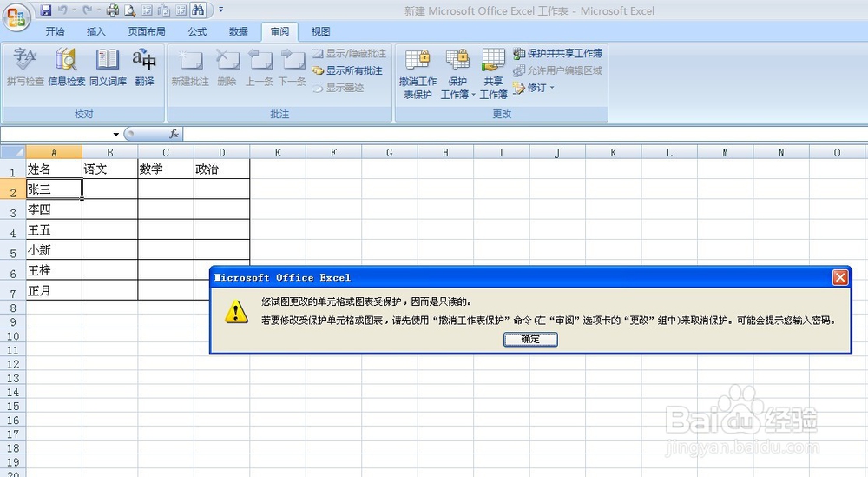
Task: Select column O header
Action: pos(837,152)
